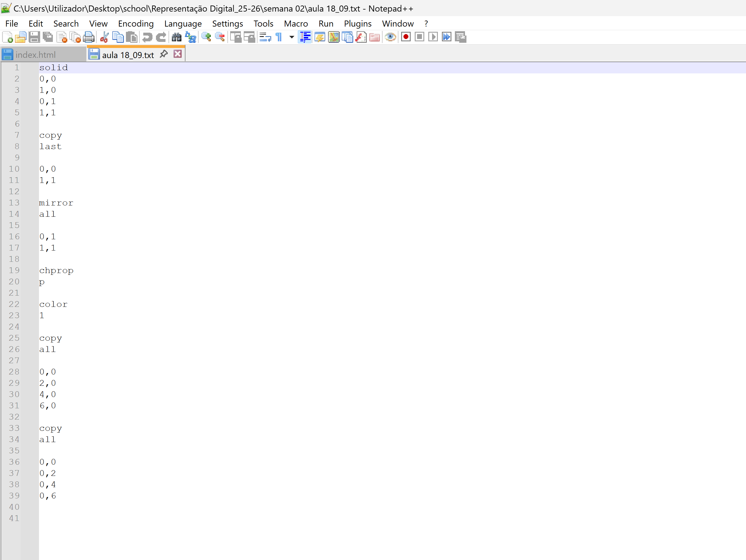Click the Undo arrow icon

pyautogui.click(x=147, y=37)
